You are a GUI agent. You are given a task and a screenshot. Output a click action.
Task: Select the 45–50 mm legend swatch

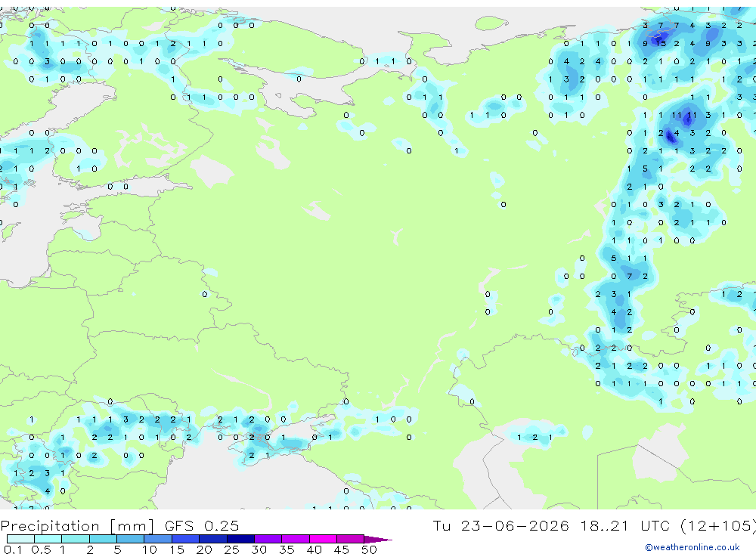tap(350, 539)
